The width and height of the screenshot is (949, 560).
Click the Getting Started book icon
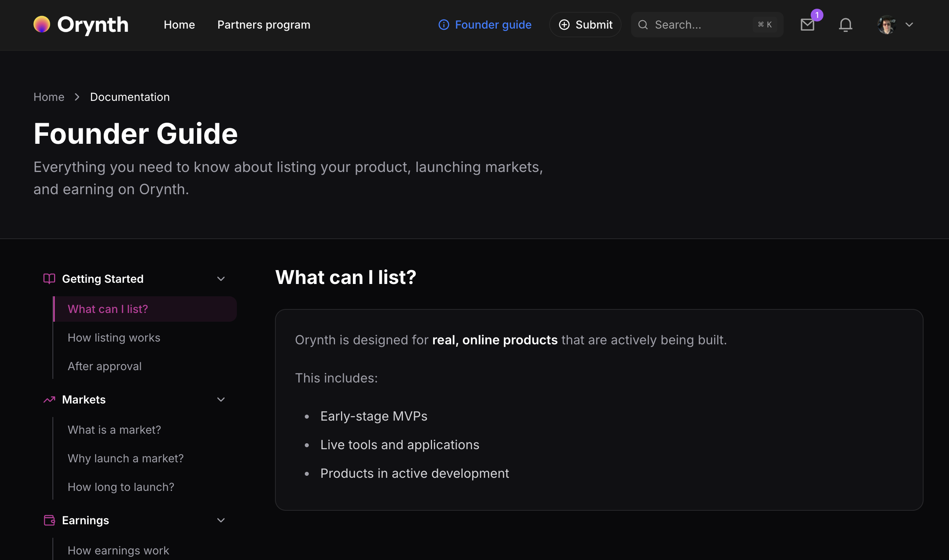tap(49, 279)
